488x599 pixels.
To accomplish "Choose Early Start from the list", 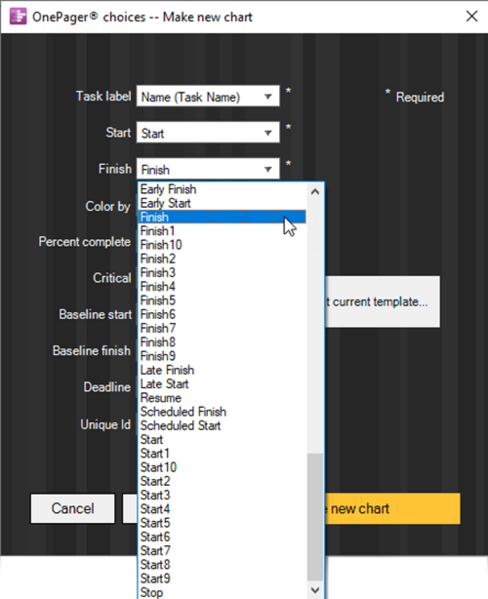I will (x=165, y=203).
